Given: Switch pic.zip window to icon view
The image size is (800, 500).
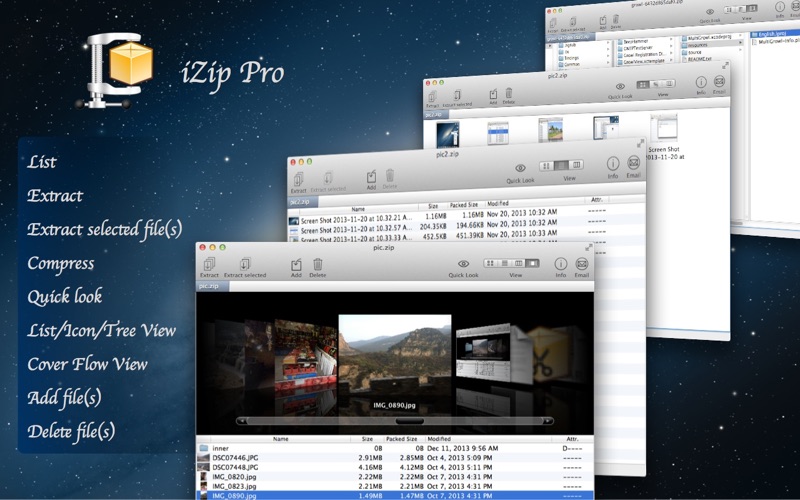Looking at the screenshot, I should [490, 263].
